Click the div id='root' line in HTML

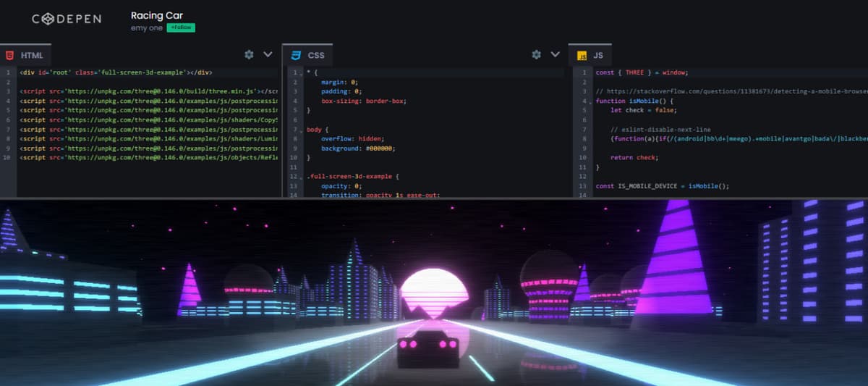[x=116, y=72]
